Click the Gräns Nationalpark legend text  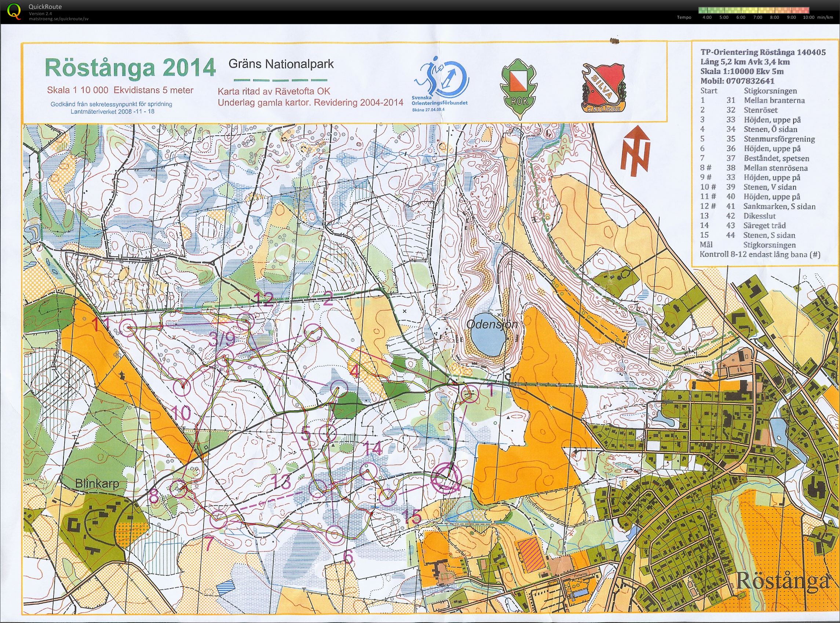(x=281, y=63)
